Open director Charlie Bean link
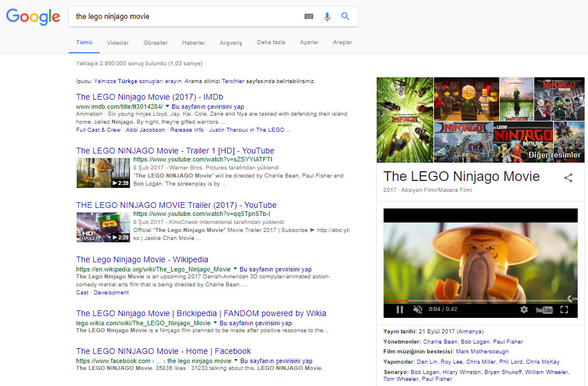Screen dimensions: 588x386 (x=440, y=342)
